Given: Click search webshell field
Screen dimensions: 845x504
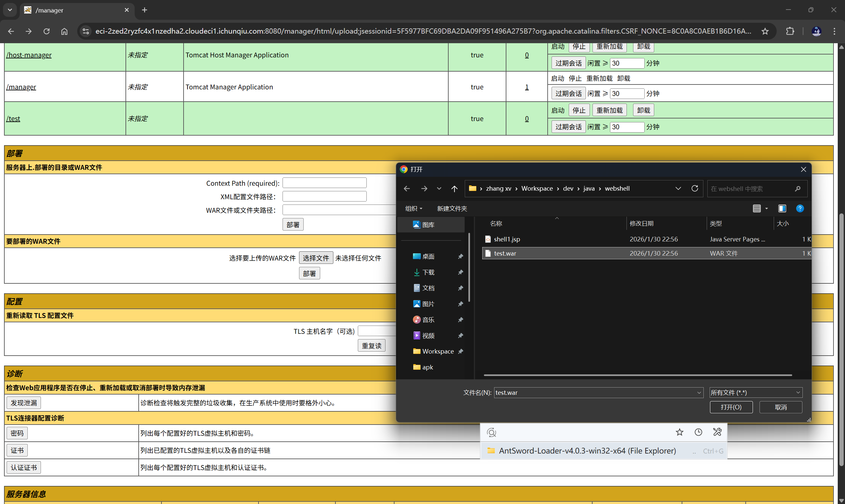Looking at the screenshot, I should [757, 188].
